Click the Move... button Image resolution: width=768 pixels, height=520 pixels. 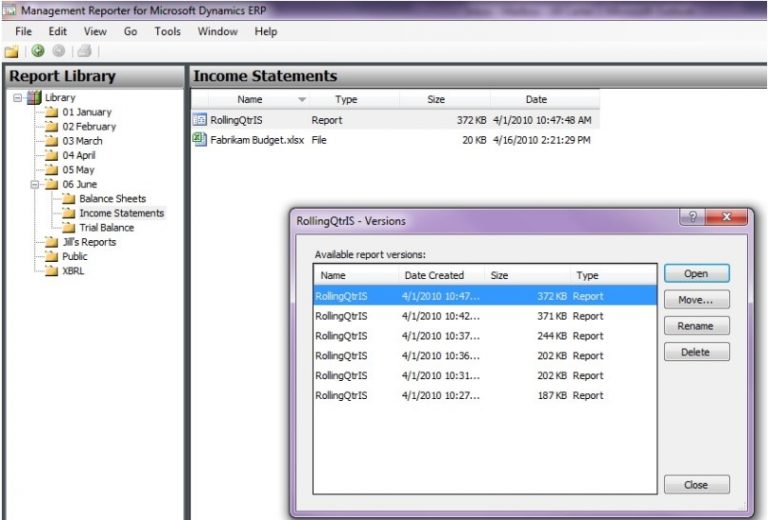[x=696, y=299]
